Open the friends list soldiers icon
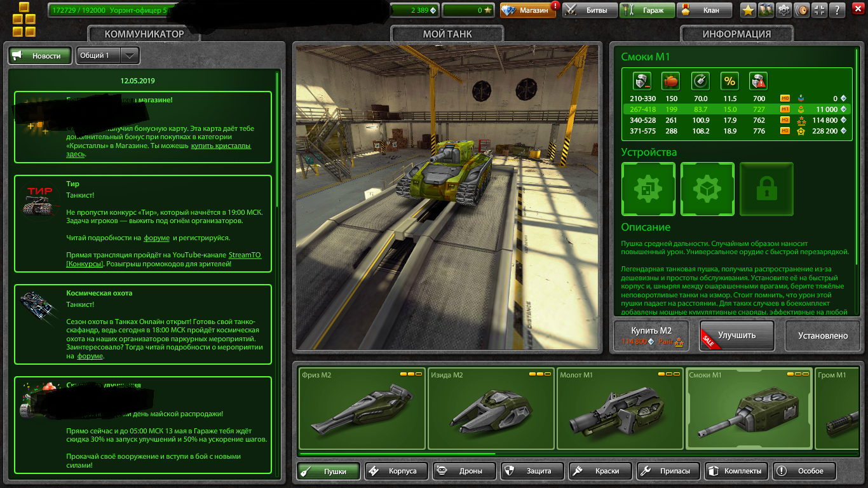 click(766, 10)
